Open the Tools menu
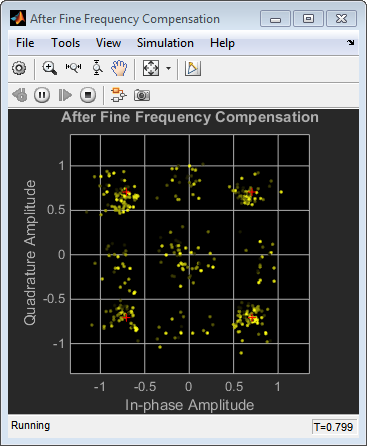Screen dimensions: 367x446 (x=65, y=43)
